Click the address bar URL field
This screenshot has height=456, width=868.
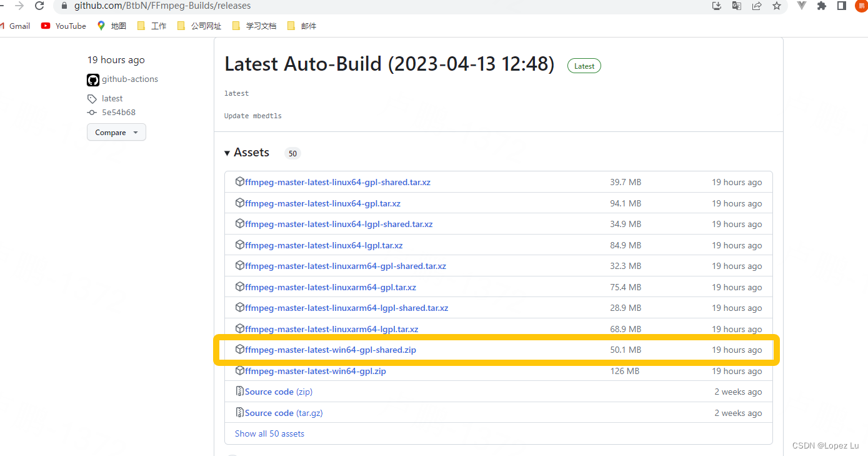click(x=162, y=6)
